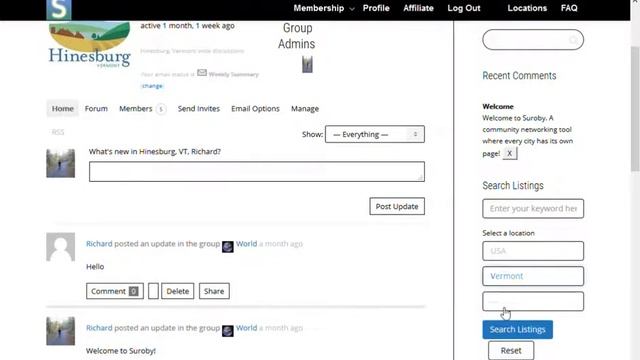Focus the What's new update text box
640x360 pixels.
coord(257,171)
